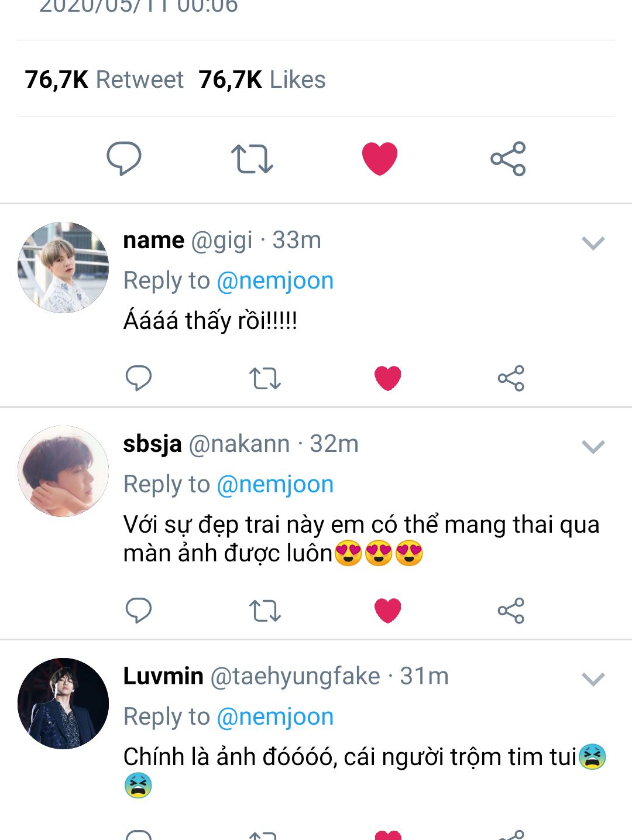Open @gigi's profile avatar
632x840 pixels.
point(63,268)
